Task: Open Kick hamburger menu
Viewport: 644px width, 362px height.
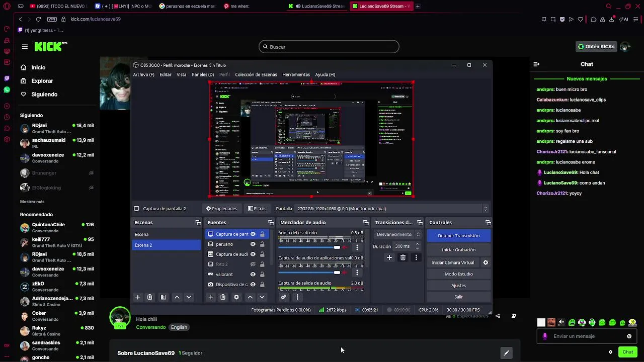Action: [x=25, y=47]
